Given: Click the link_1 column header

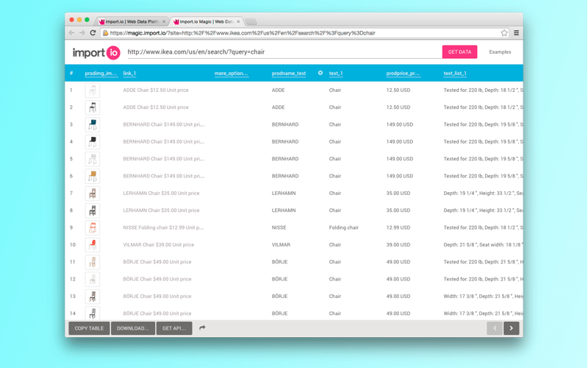Looking at the screenshot, I should [129, 73].
